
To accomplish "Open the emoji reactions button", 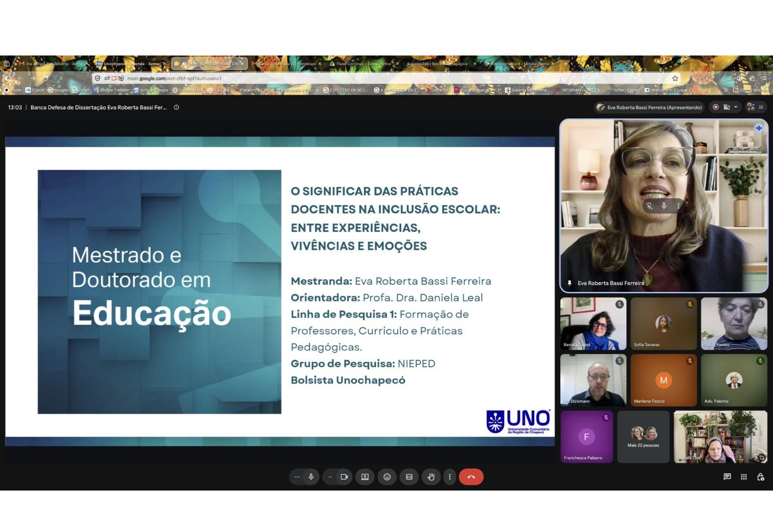I will tap(387, 477).
